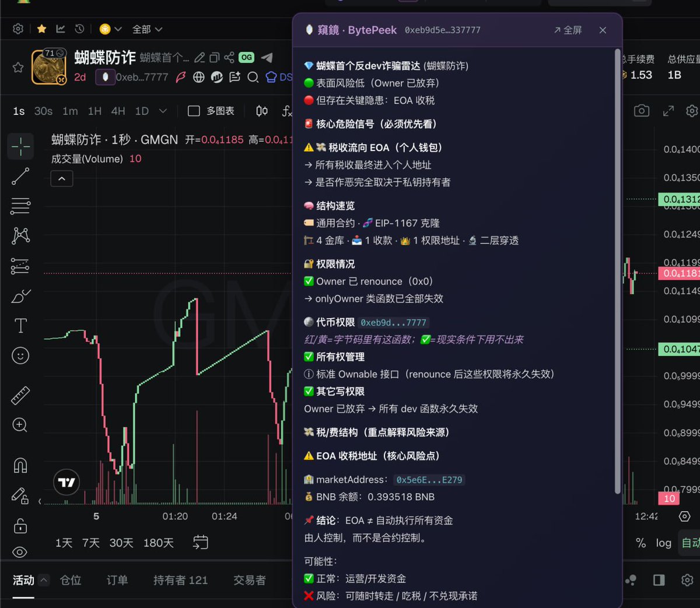
Task: Click the pink feather icon
Action: (x=181, y=77)
